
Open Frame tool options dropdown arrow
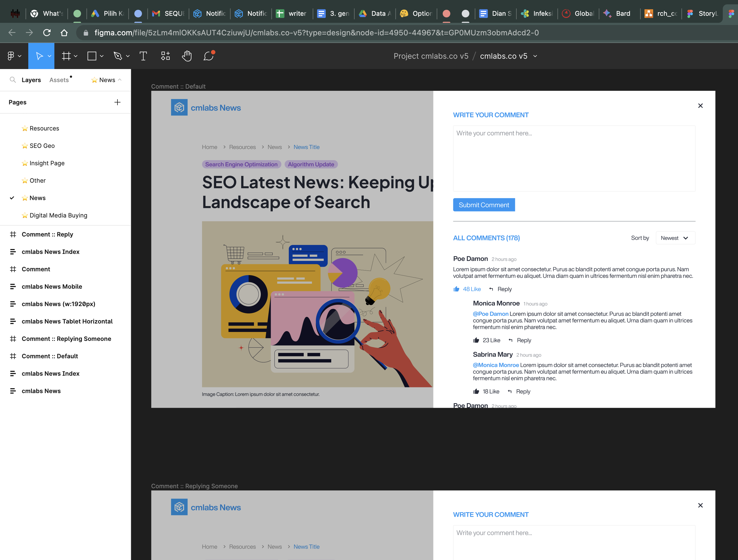pyautogui.click(x=76, y=56)
